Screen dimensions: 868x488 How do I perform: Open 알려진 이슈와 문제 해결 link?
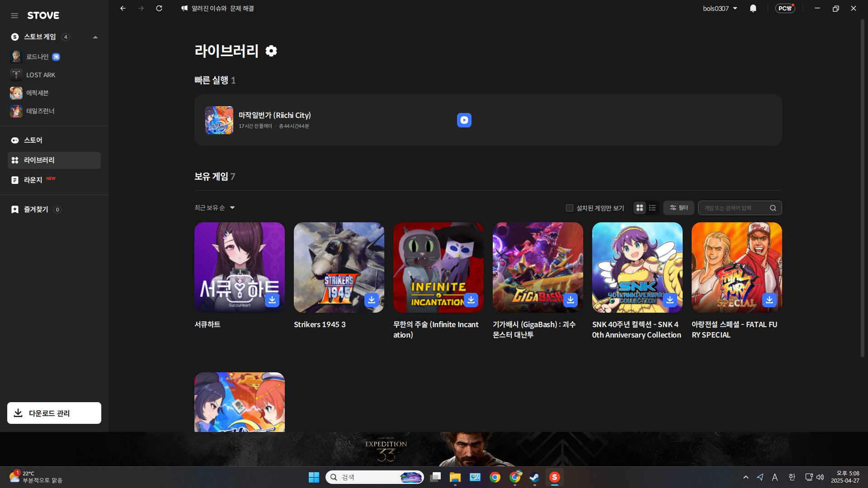point(218,8)
